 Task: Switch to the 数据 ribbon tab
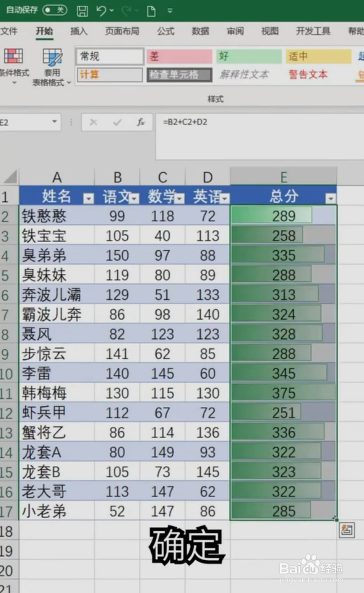click(x=201, y=31)
